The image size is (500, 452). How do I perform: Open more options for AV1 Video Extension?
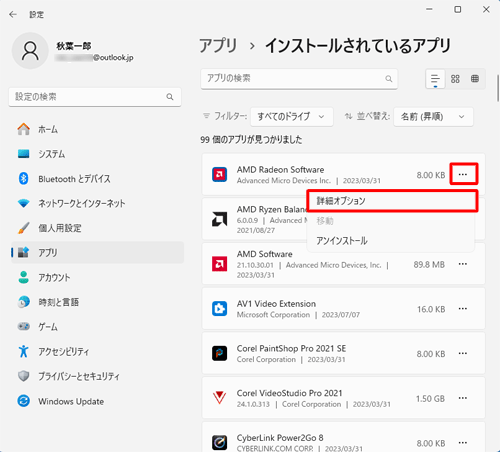(x=463, y=309)
